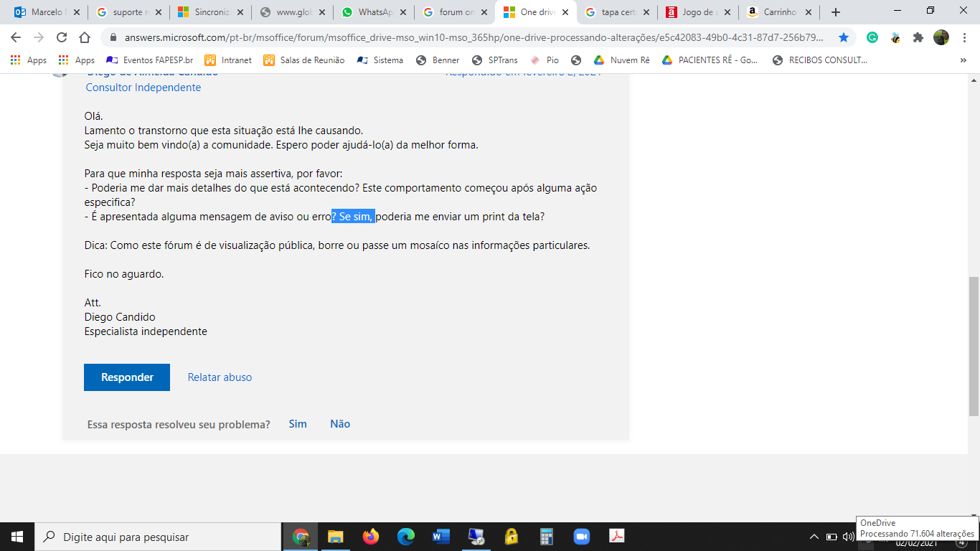Open the Chrome profile avatar

tap(941, 37)
